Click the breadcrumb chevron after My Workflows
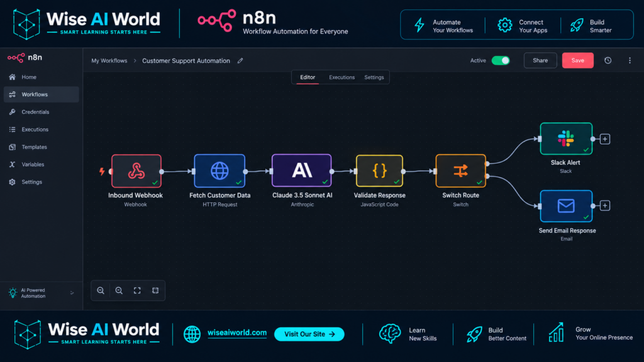This screenshot has height=362, width=644. pyautogui.click(x=135, y=61)
